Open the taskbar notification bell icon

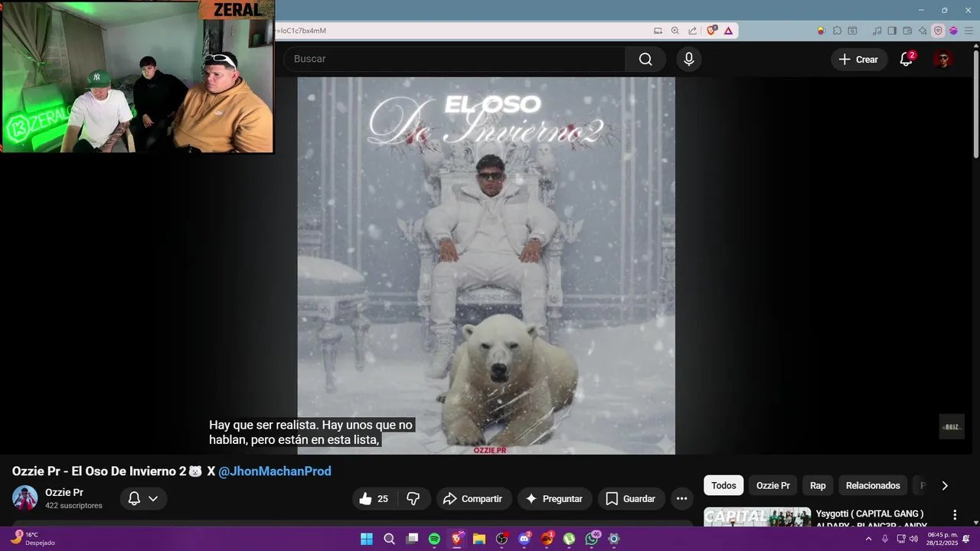point(966,539)
